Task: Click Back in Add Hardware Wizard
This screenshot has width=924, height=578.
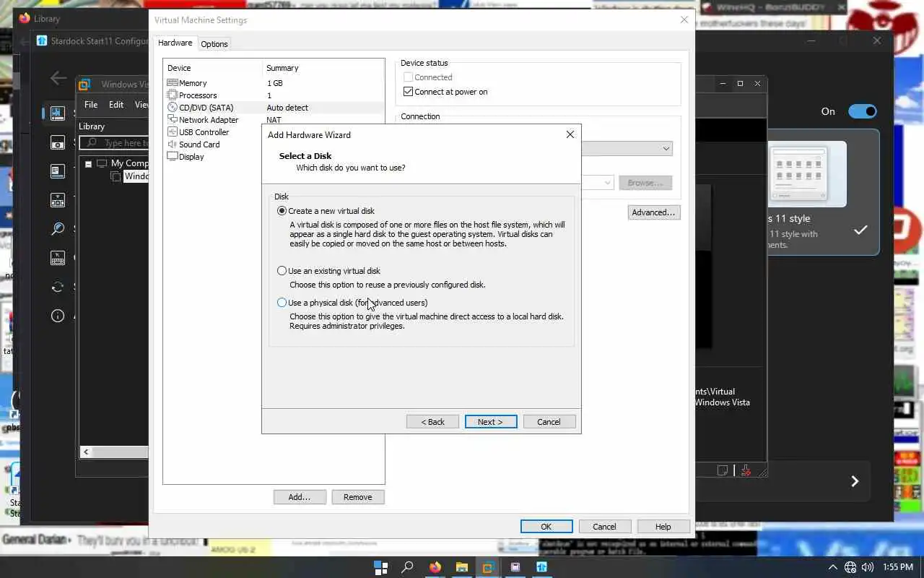Action: [432, 422]
